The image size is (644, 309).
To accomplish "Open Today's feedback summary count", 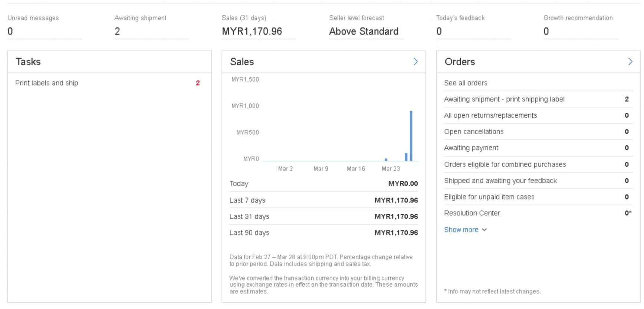I will click(439, 32).
